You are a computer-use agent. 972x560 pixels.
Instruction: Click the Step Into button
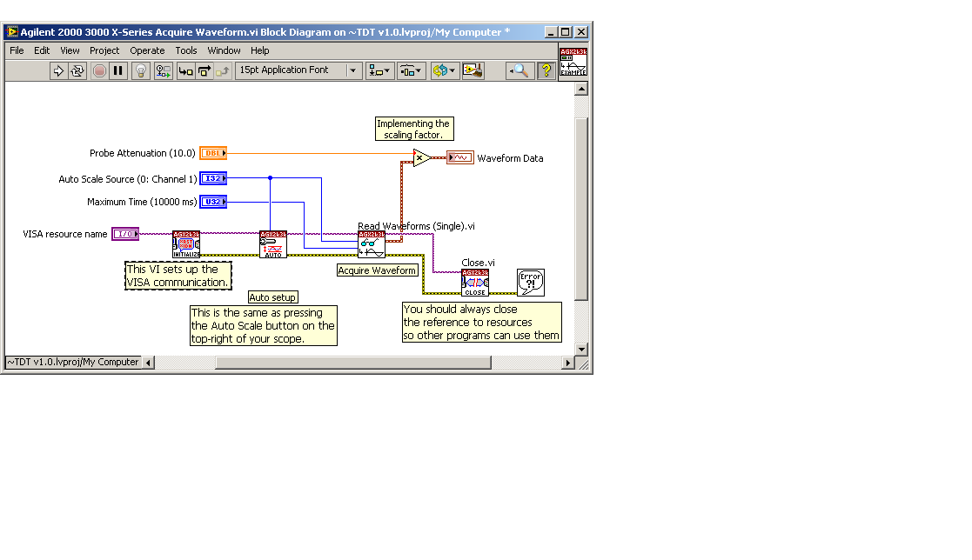click(x=185, y=71)
